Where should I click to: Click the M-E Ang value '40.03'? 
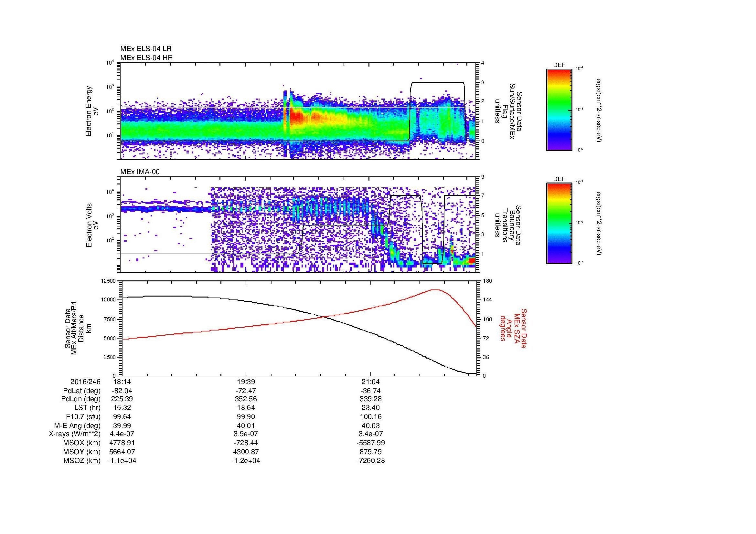tap(371, 425)
